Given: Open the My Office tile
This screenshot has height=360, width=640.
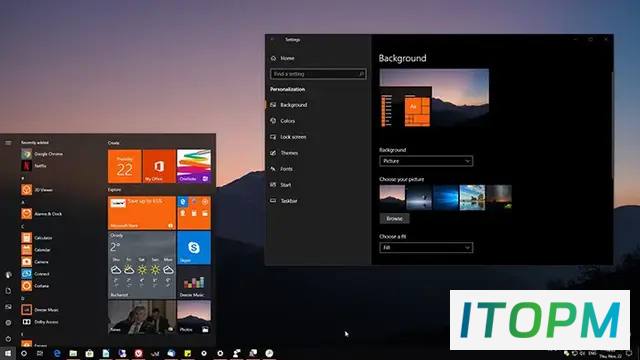Looking at the screenshot, I should [x=159, y=166].
